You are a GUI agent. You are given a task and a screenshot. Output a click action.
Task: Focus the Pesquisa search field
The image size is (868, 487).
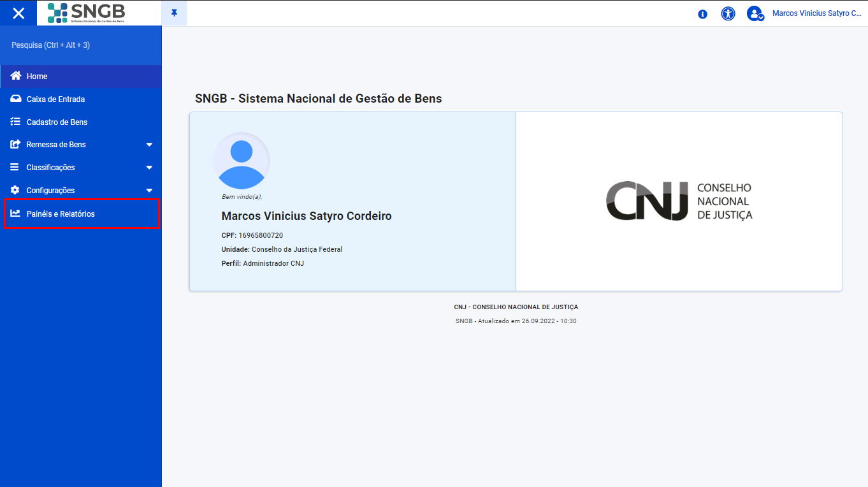[x=81, y=45]
